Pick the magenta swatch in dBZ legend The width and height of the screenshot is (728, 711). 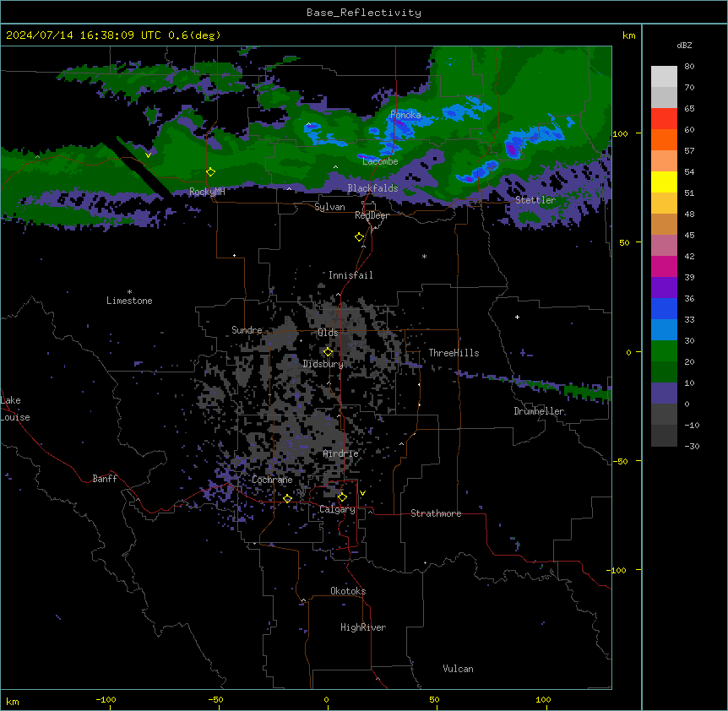pyautogui.click(x=664, y=266)
